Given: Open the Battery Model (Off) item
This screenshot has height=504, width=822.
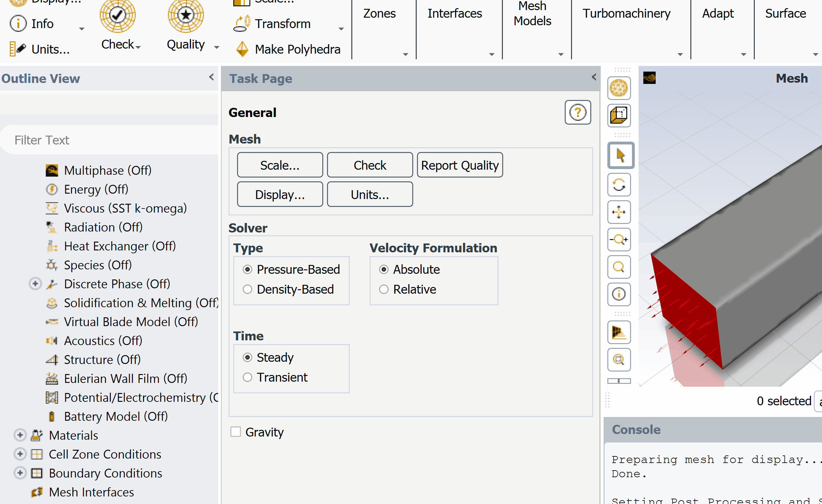Looking at the screenshot, I should tap(116, 416).
